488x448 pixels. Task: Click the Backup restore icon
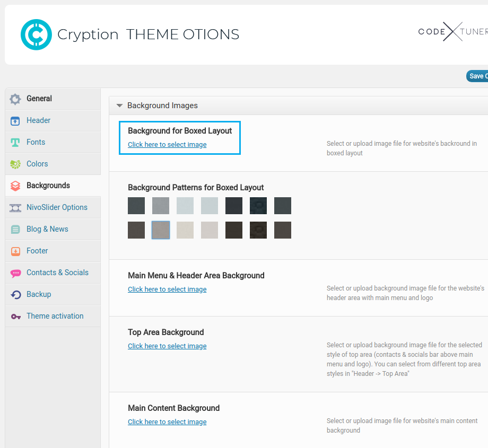(15, 295)
